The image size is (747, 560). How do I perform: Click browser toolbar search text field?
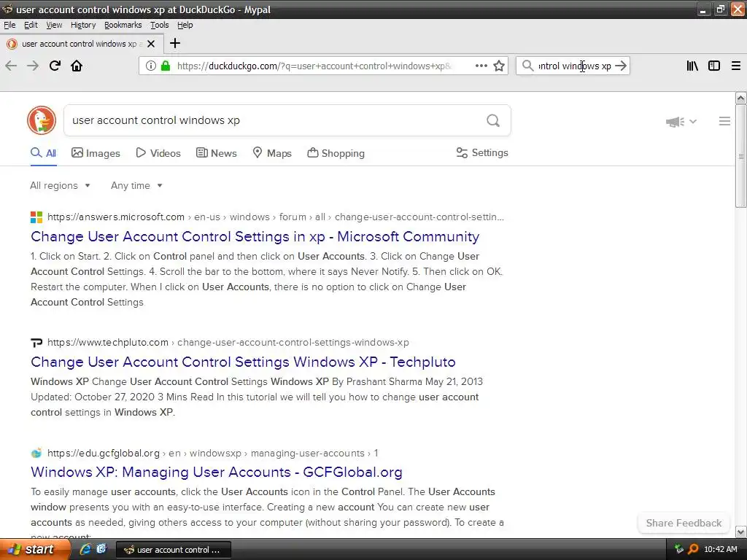[x=574, y=66]
